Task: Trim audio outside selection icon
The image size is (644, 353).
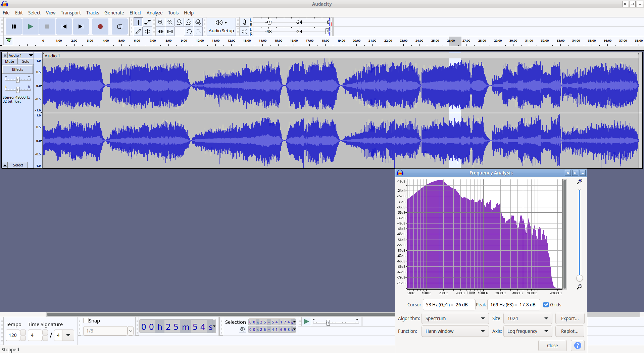Action: coord(161,32)
